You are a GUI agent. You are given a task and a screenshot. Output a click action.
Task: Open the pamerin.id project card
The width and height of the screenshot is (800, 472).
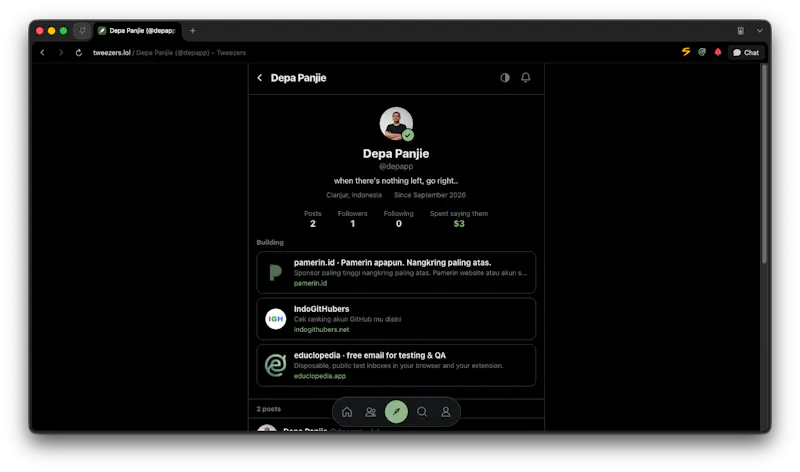(396, 272)
